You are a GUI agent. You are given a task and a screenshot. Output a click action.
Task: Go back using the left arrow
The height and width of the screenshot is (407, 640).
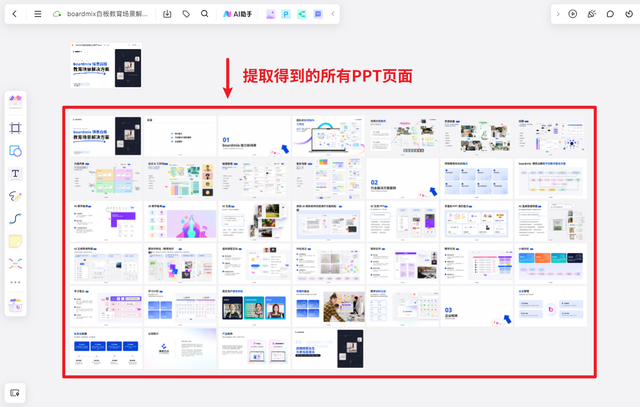[15, 14]
